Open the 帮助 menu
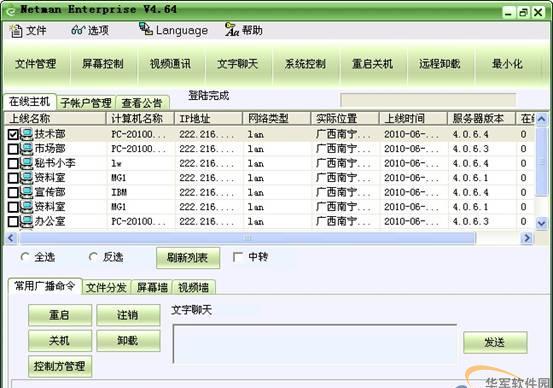The image size is (553, 388). [244, 31]
